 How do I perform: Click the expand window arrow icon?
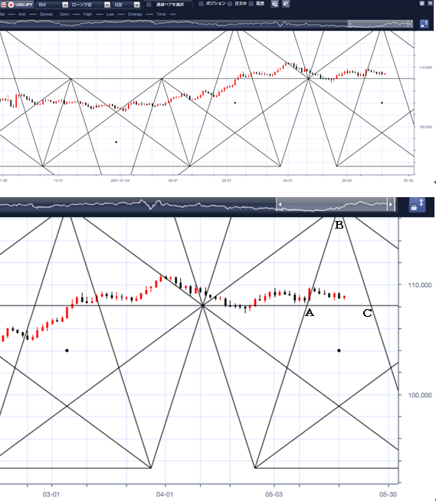coord(430,3)
